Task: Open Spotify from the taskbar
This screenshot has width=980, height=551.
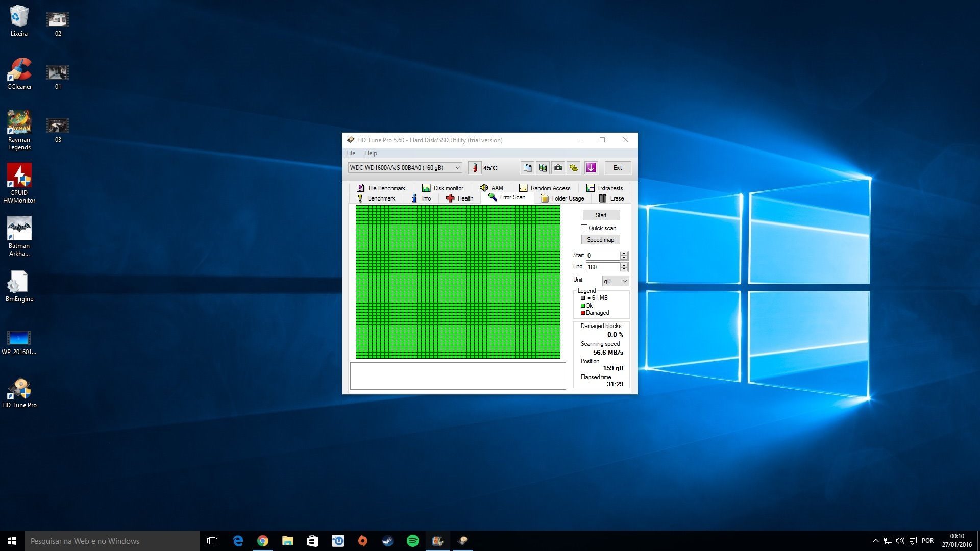Action: (413, 541)
